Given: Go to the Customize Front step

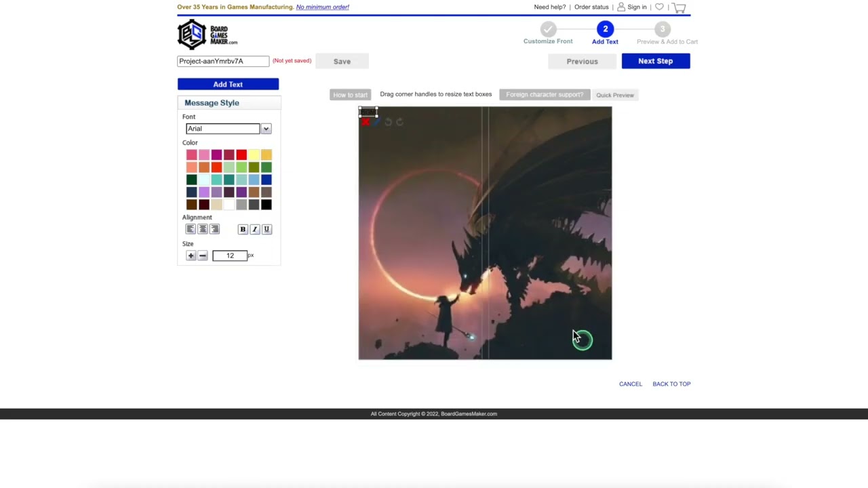Looking at the screenshot, I should pos(548,33).
